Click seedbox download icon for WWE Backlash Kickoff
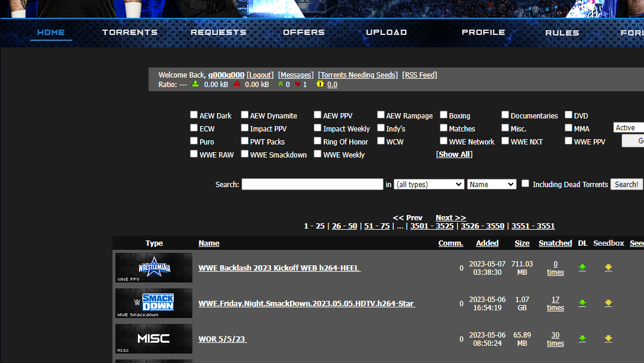This screenshot has width=644, height=363. (608, 268)
